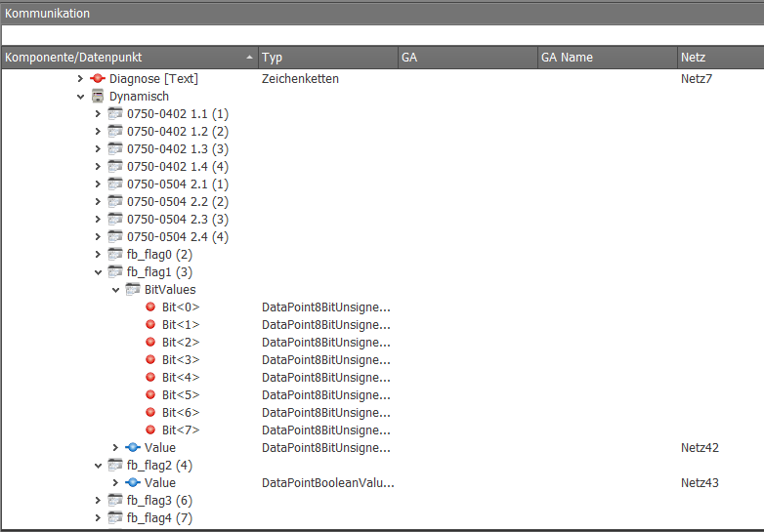Expand the 0750-0402 1.3 (3) node
The width and height of the screenshot is (764, 532).
click(98, 149)
